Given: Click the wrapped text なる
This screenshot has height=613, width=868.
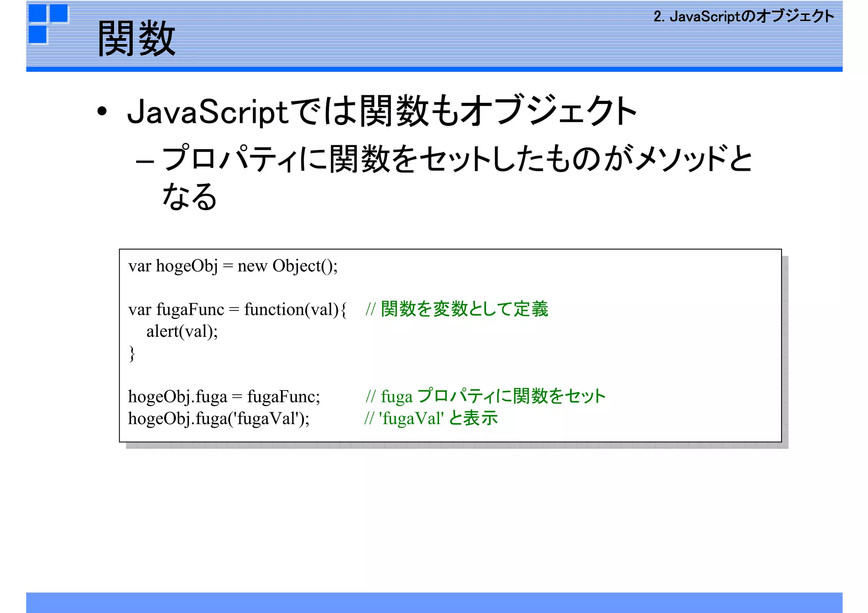Looking at the screenshot, I should point(189,196).
